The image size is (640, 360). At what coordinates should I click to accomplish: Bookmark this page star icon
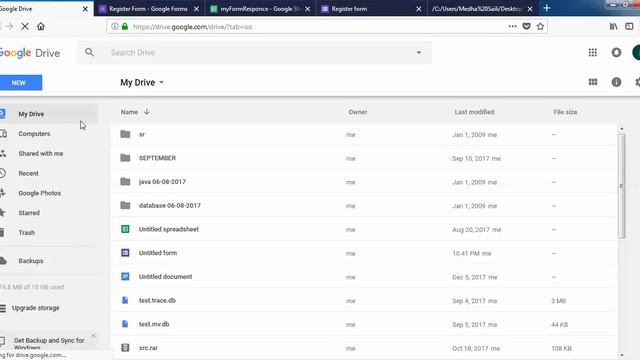coord(540,26)
